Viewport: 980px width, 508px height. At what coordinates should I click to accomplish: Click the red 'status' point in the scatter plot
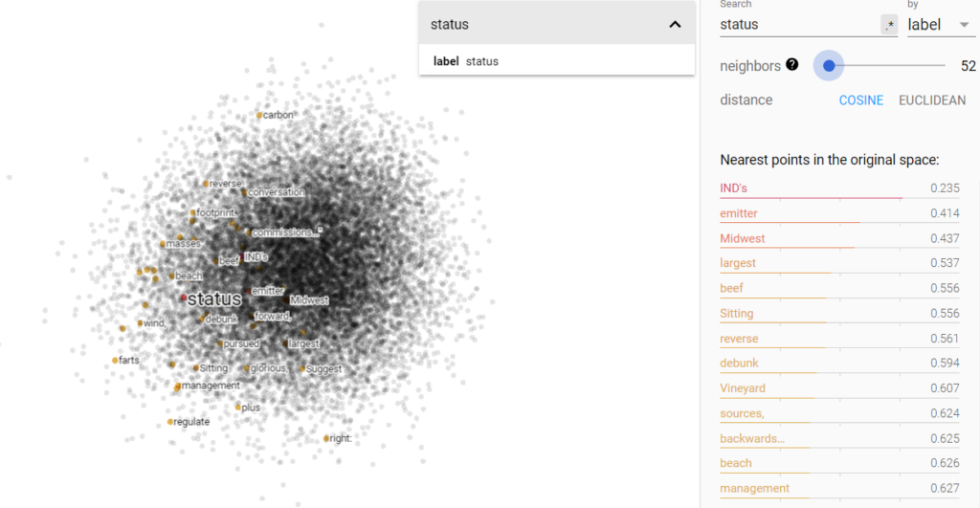(x=184, y=298)
